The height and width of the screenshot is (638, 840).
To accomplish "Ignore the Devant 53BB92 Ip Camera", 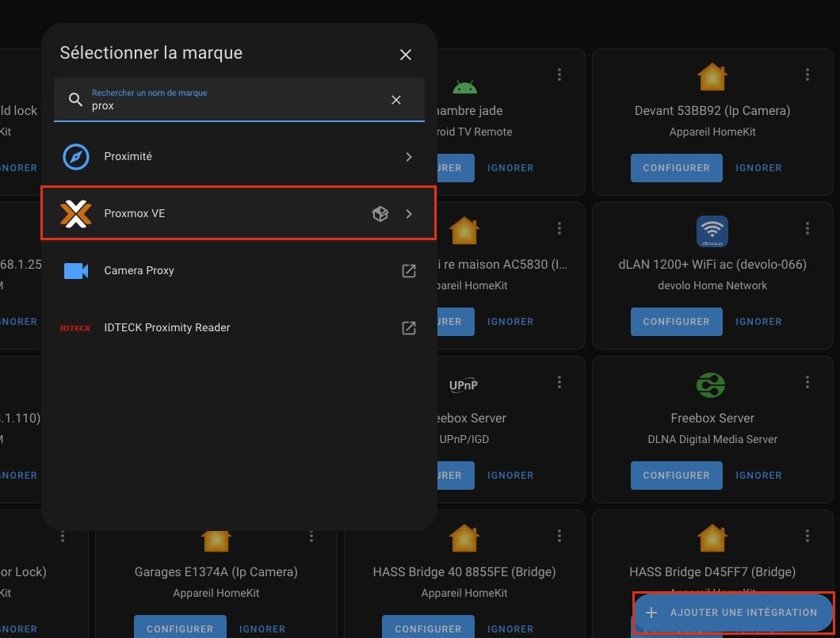I will click(x=758, y=168).
